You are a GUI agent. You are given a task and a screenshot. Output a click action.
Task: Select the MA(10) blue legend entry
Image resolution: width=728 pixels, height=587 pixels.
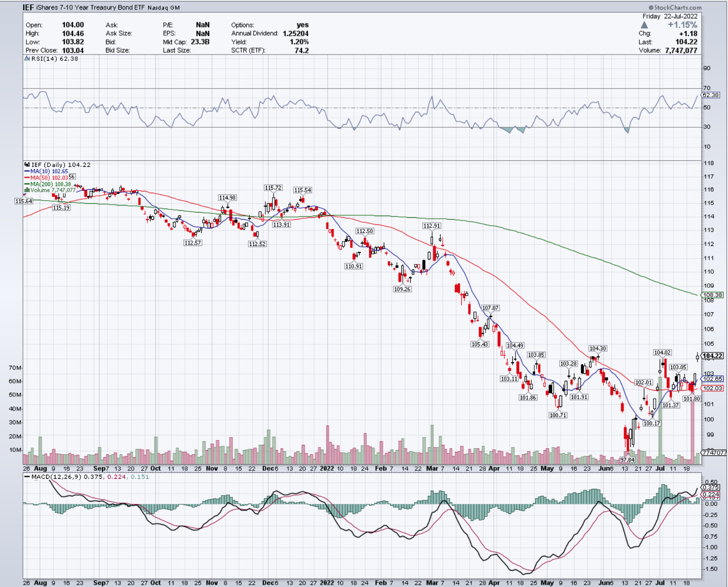(46, 171)
